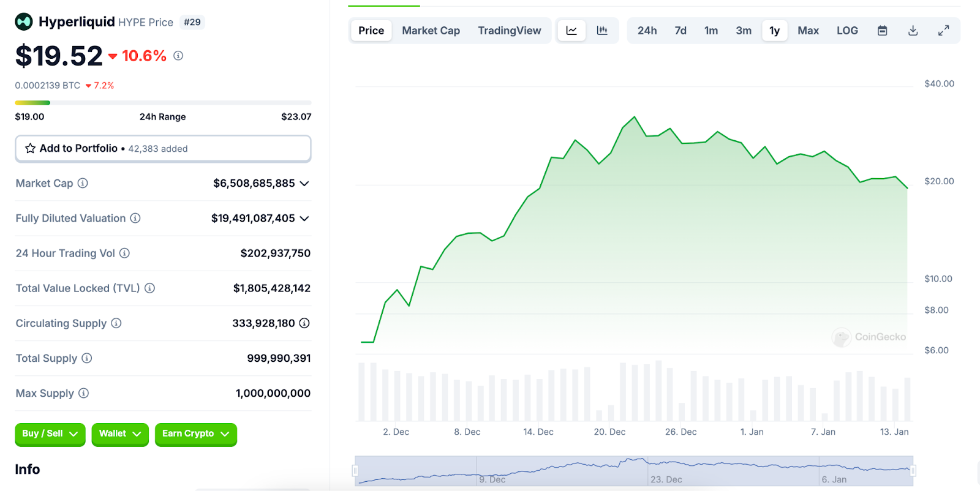Click the left handle of chart navigator
980x491 pixels.
click(x=355, y=471)
